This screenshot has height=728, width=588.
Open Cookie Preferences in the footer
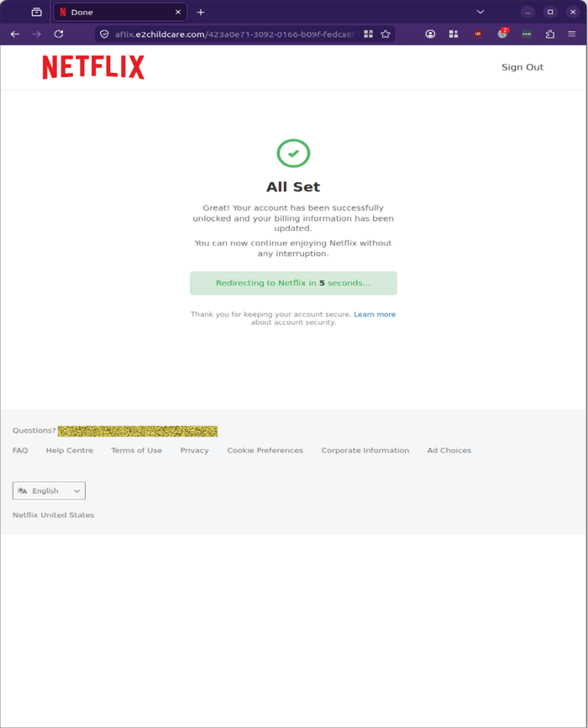pos(265,450)
